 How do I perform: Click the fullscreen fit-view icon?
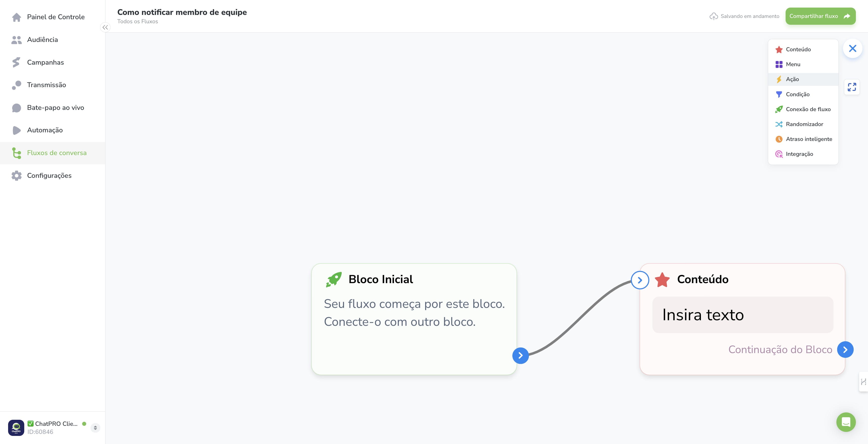(x=852, y=87)
